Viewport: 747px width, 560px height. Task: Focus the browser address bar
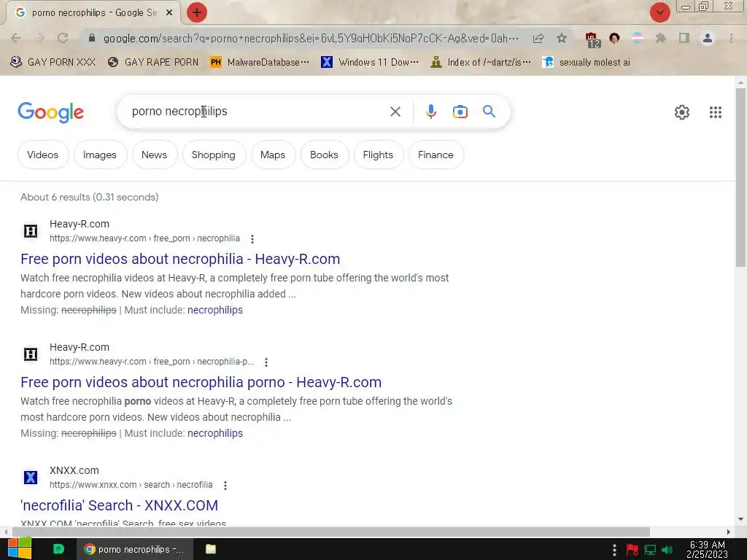[x=311, y=38]
